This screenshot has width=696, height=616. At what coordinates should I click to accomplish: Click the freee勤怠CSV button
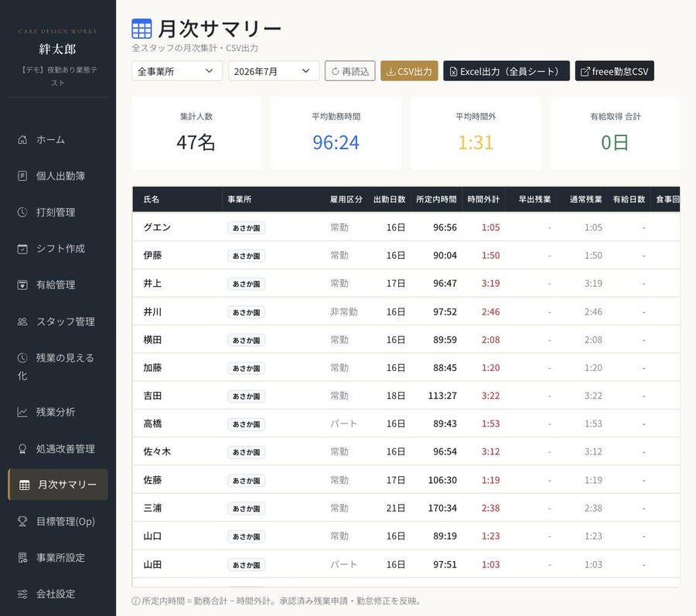click(x=614, y=71)
